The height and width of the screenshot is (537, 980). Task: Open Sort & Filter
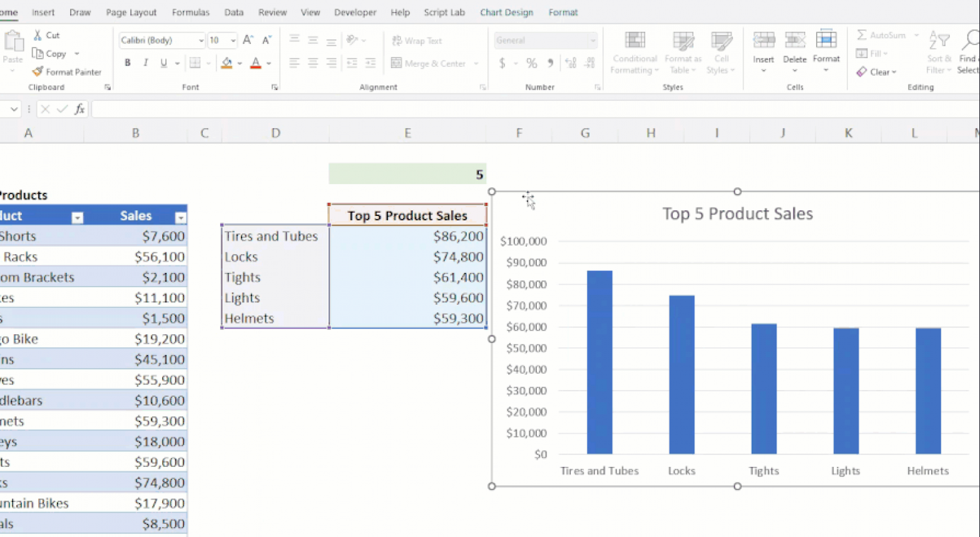click(939, 53)
